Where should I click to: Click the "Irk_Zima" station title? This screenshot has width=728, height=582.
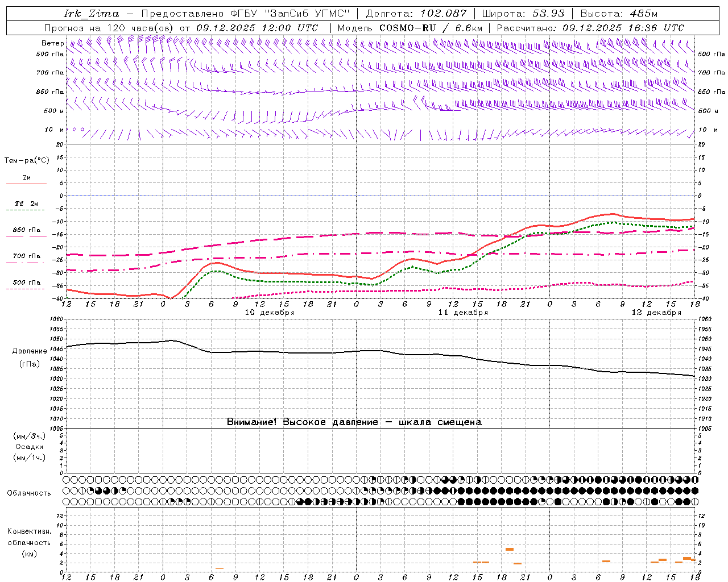point(91,14)
